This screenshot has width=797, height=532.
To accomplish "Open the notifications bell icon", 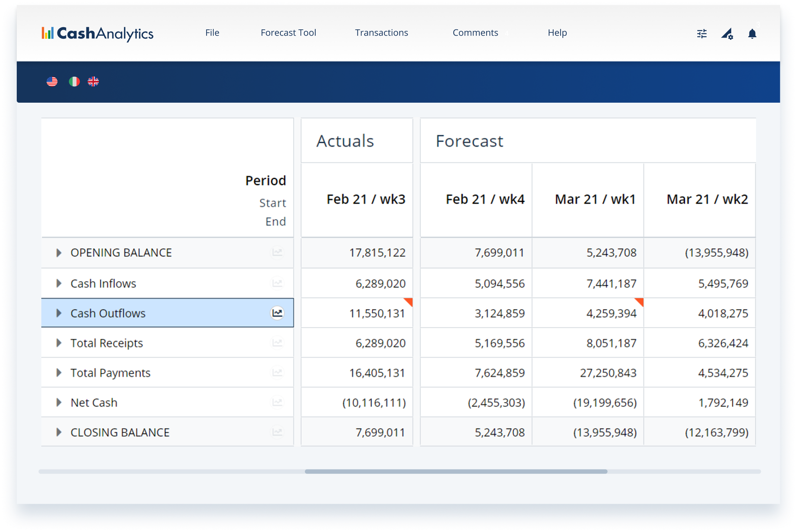I will [x=752, y=34].
